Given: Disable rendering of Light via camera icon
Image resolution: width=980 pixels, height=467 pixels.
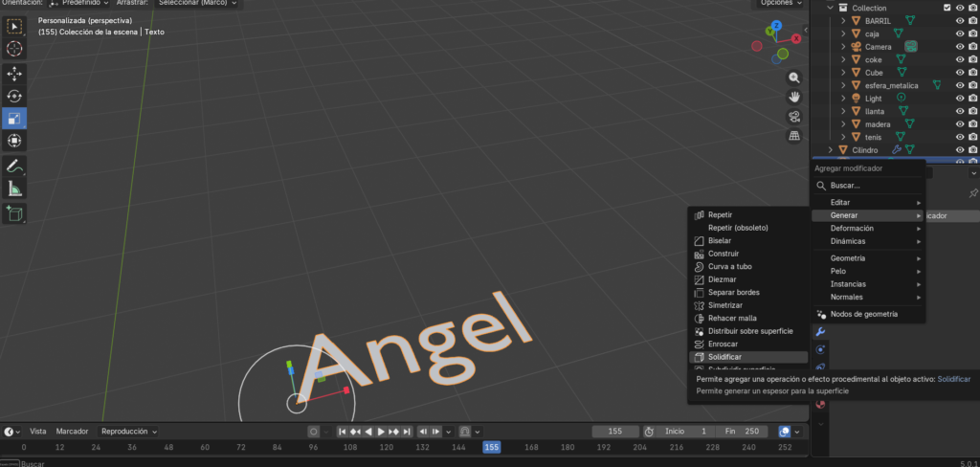Looking at the screenshot, I should coord(973,99).
